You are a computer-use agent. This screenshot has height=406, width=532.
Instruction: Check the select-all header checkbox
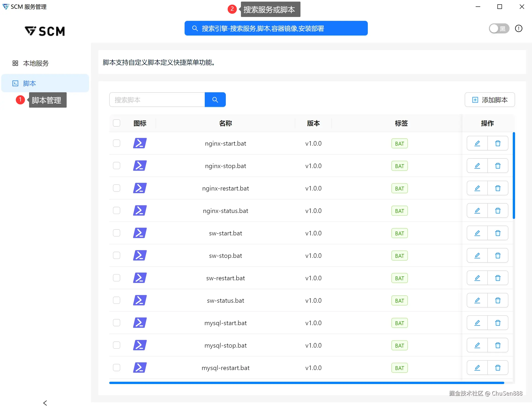coord(117,123)
